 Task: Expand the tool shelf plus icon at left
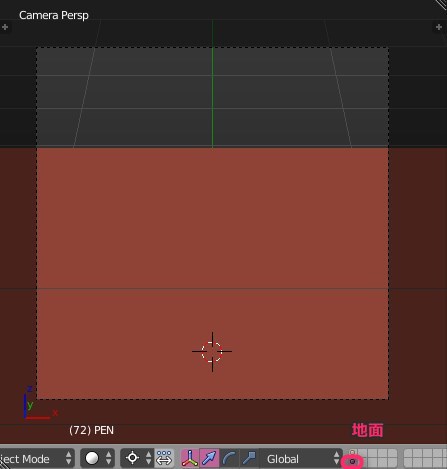coord(5,27)
